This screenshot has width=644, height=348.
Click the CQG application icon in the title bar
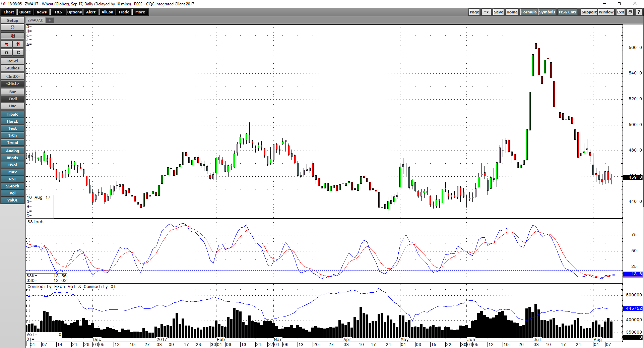3,4
